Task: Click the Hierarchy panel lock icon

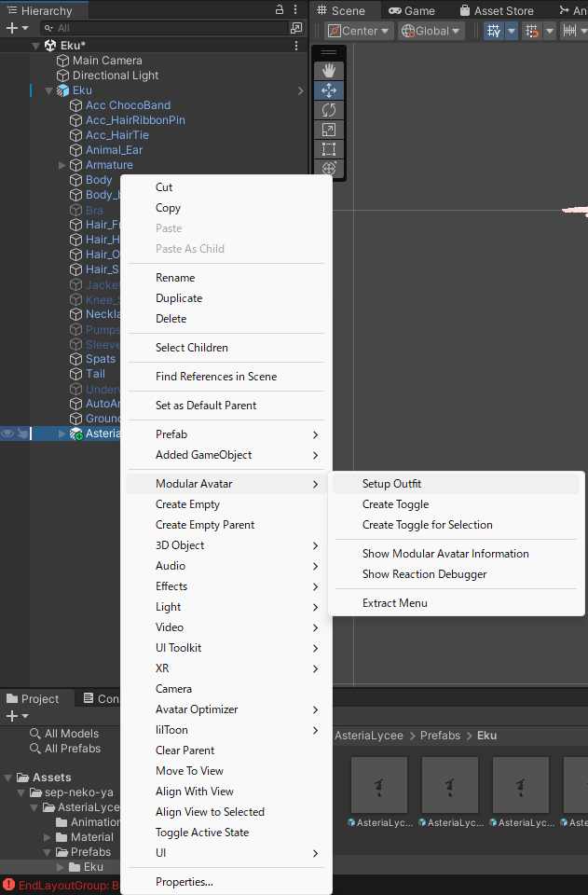Action: point(280,10)
